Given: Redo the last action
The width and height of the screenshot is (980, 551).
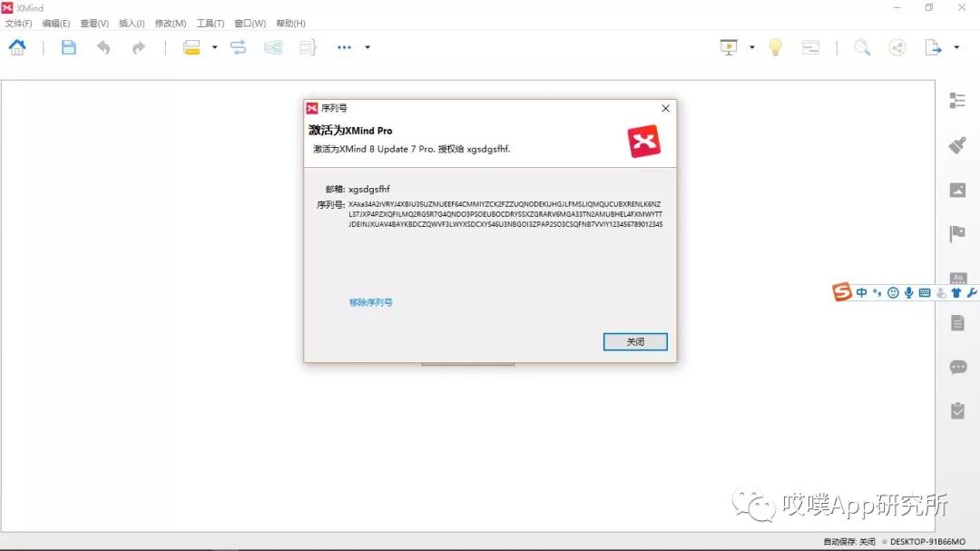Looking at the screenshot, I should 138,47.
